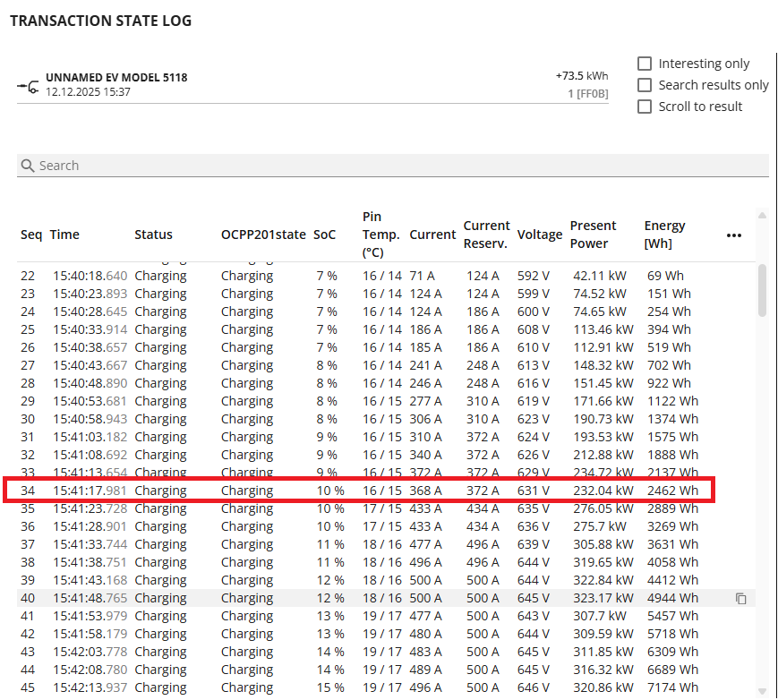
Task: Toggle the Scroll to result checkbox
Action: click(645, 107)
